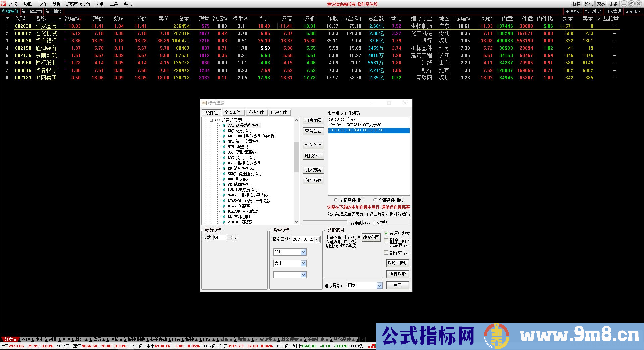Click the 执行选股 button

[398, 274]
